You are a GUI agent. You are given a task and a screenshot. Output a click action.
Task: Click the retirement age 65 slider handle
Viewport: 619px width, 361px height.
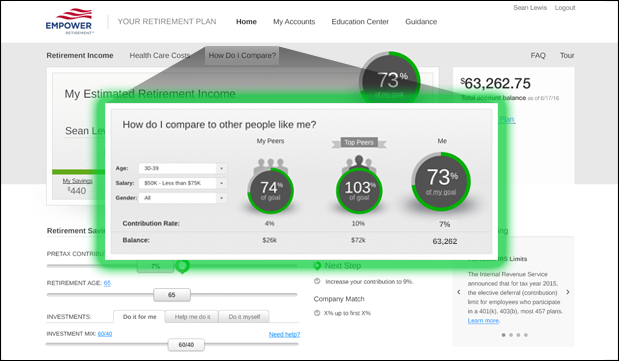tap(172, 295)
